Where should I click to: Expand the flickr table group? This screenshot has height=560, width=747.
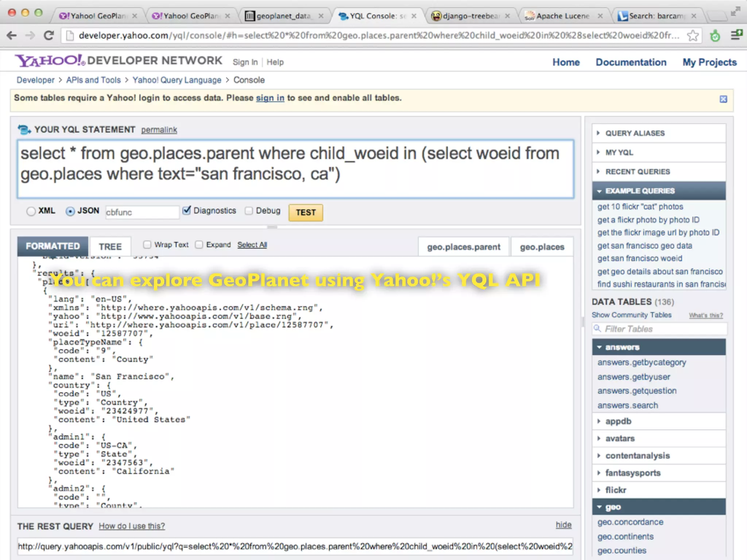pyautogui.click(x=659, y=490)
